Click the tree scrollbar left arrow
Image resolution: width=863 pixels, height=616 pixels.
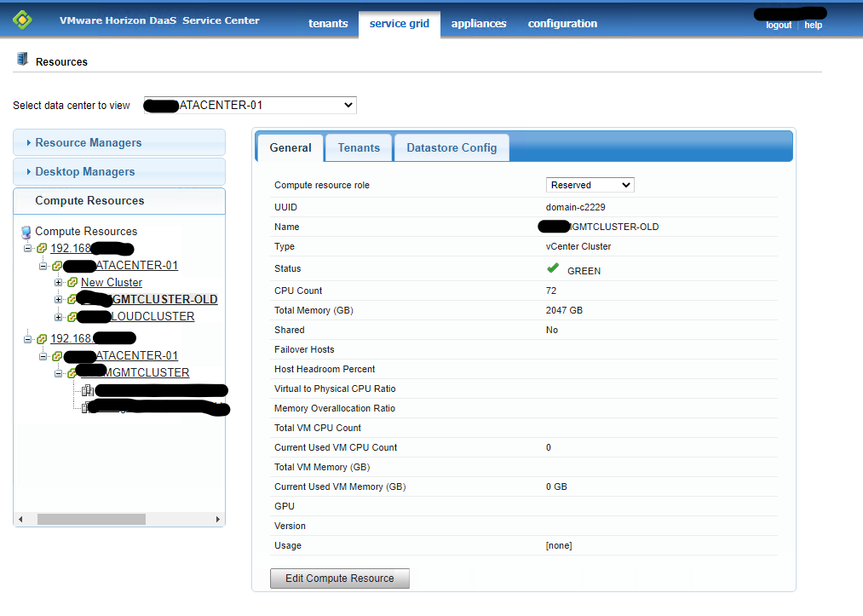tap(20, 519)
